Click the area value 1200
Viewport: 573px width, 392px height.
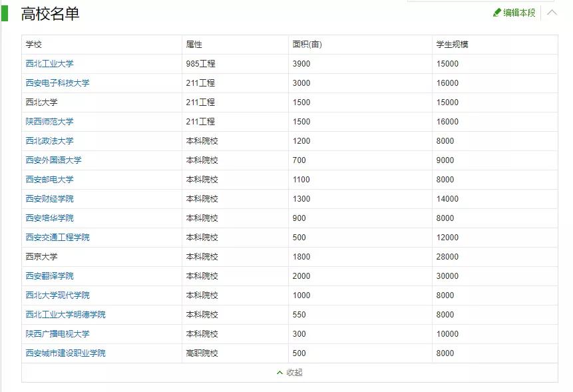[x=301, y=141]
